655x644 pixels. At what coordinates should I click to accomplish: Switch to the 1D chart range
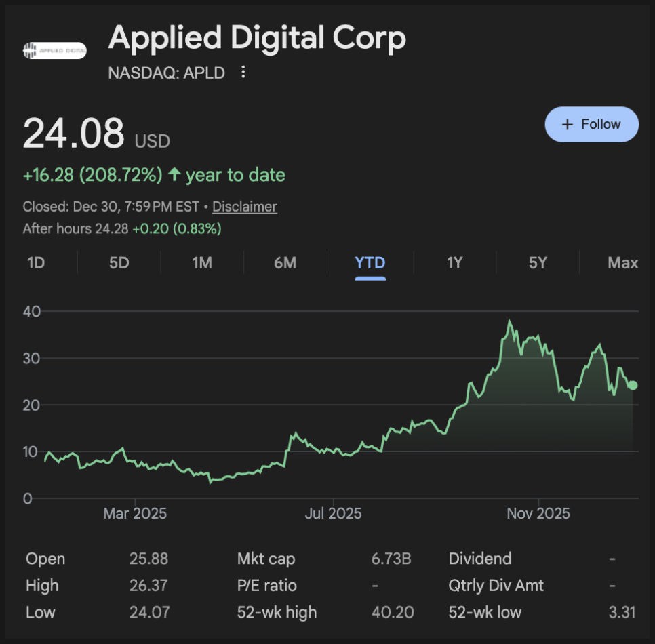(36, 263)
